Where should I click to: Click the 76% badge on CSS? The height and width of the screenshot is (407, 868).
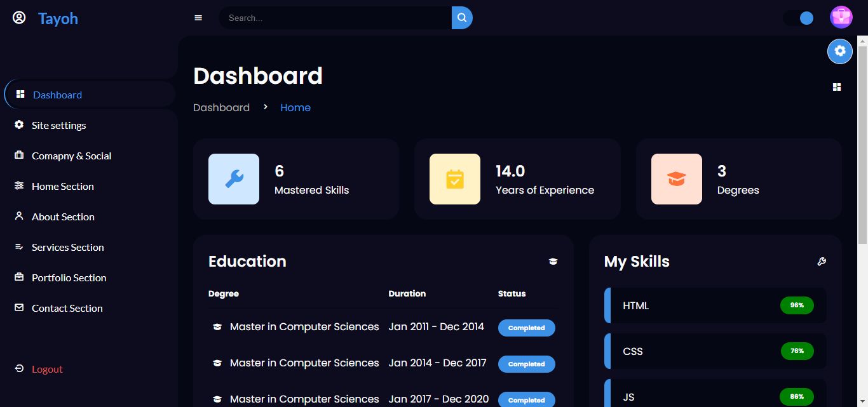pyautogui.click(x=797, y=351)
